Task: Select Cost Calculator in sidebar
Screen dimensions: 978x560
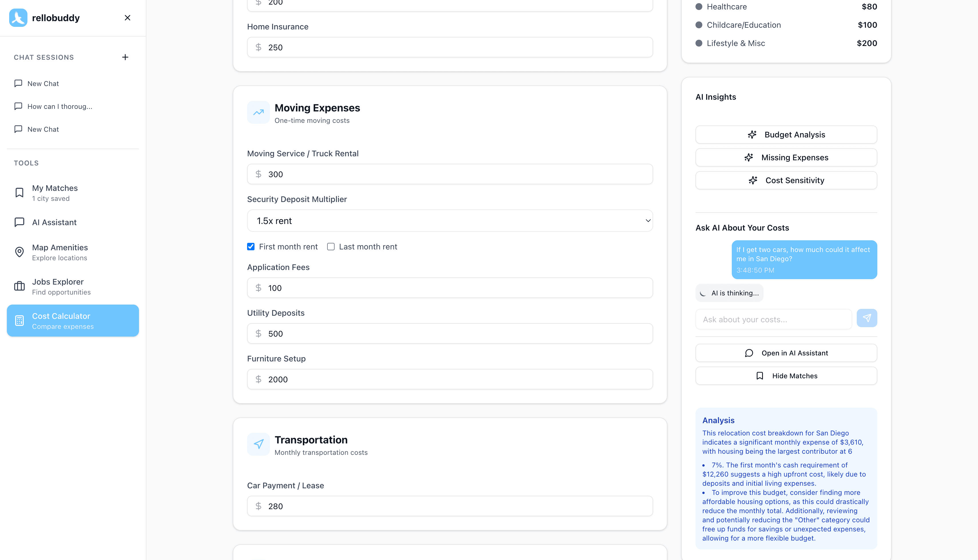Action: 73,320
